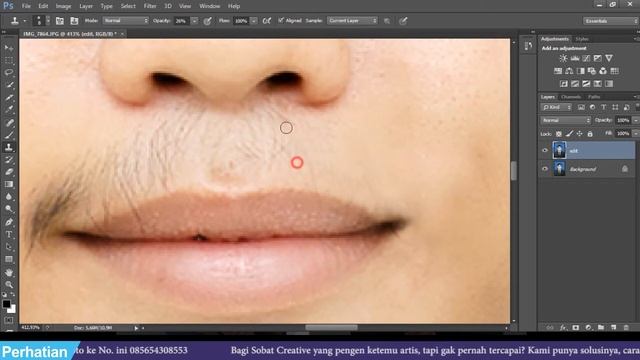Hide the Background layer with its eye icon
The width and height of the screenshot is (640, 360).
544,169
